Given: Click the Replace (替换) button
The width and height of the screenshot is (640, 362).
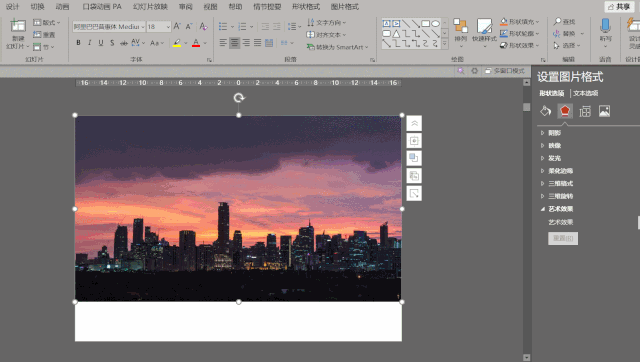Looking at the screenshot, I should [x=565, y=33].
